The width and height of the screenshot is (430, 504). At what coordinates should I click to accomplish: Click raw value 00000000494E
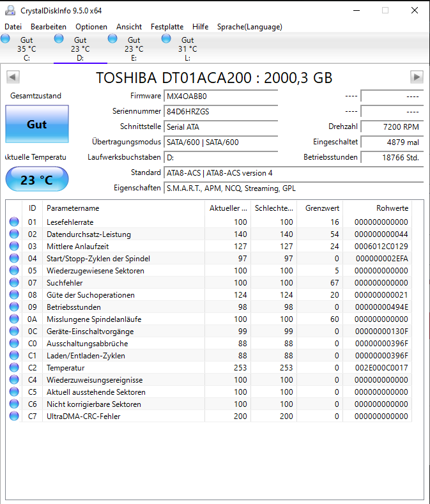pyautogui.click(x=381, y=307)
